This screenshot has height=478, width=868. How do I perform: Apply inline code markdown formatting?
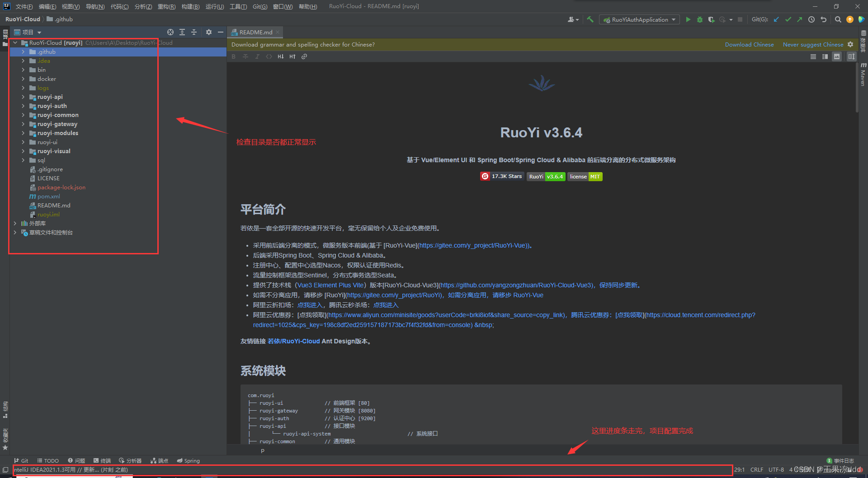pyautogui.click(x=269, y=56)
